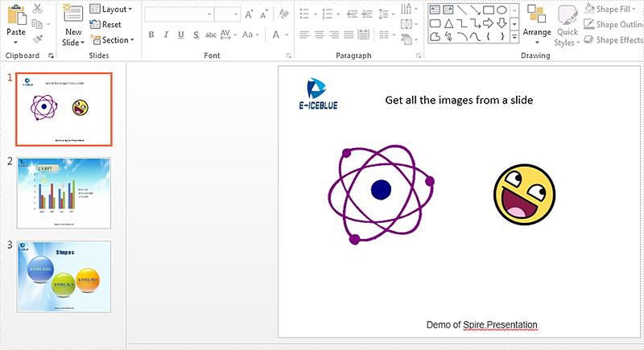Select the Rounded Rectangle shape
Screen dimensions: 644x350
coord(435,23)
